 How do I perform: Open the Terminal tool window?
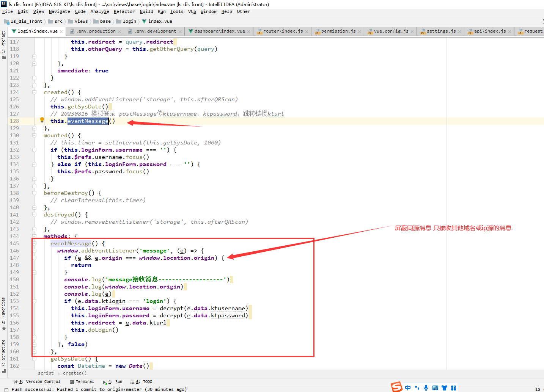pos(82,382)
